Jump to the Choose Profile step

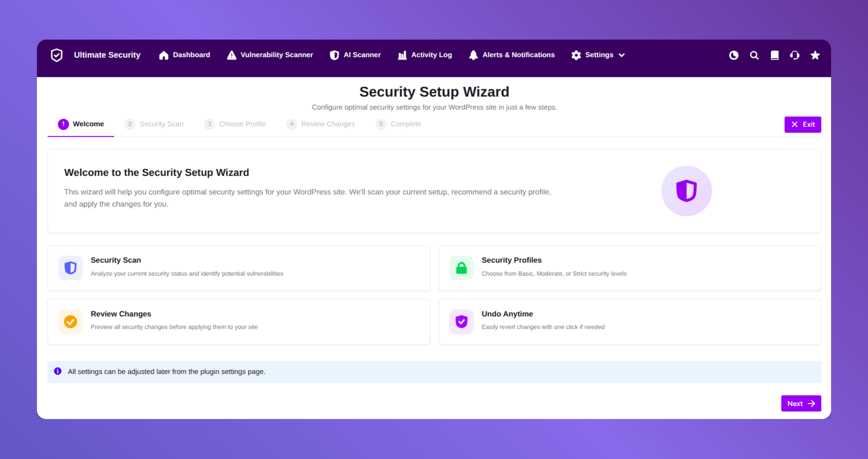point(235,124)
